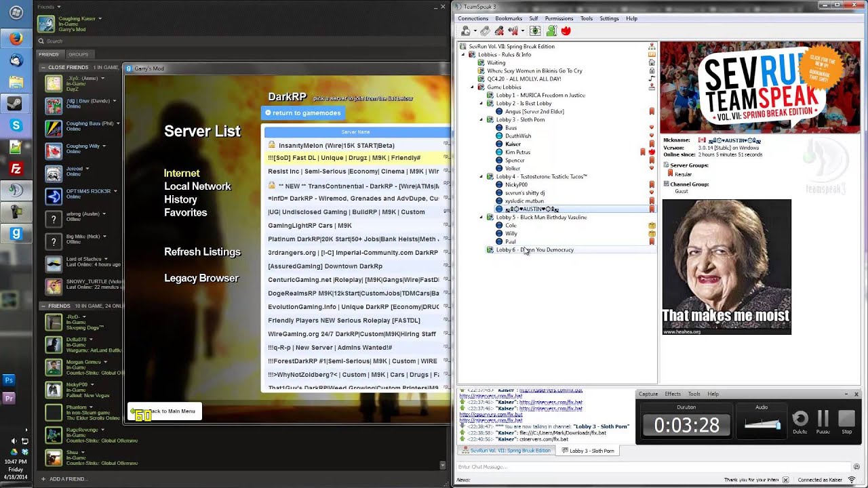Viewport: 868px width, 488px height.
Task: Click the Windows Start orb
Action: [16, 13]
